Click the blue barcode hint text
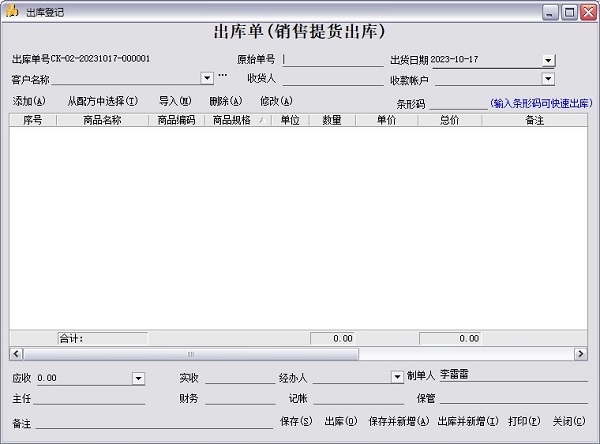The height and width of the screenshot is (444, 600). (x=541, y=103)
